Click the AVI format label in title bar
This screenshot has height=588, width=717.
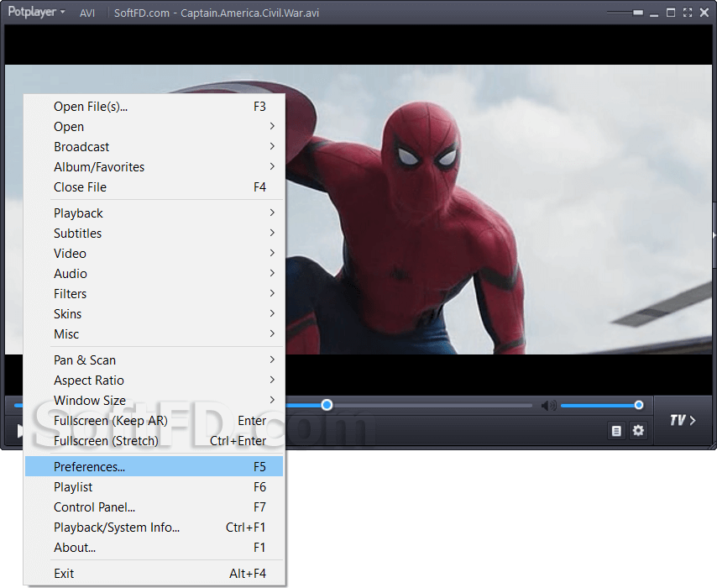tap(86, 13)
